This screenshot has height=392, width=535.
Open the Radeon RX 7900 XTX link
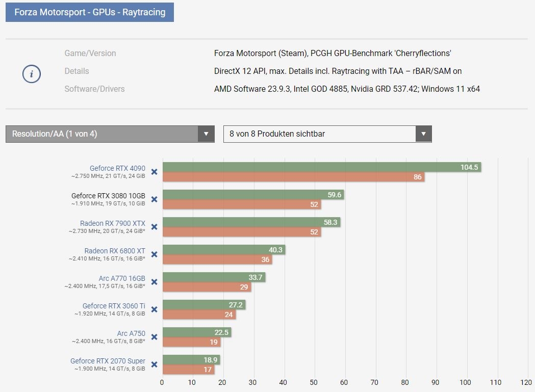(x=113, y=223)
